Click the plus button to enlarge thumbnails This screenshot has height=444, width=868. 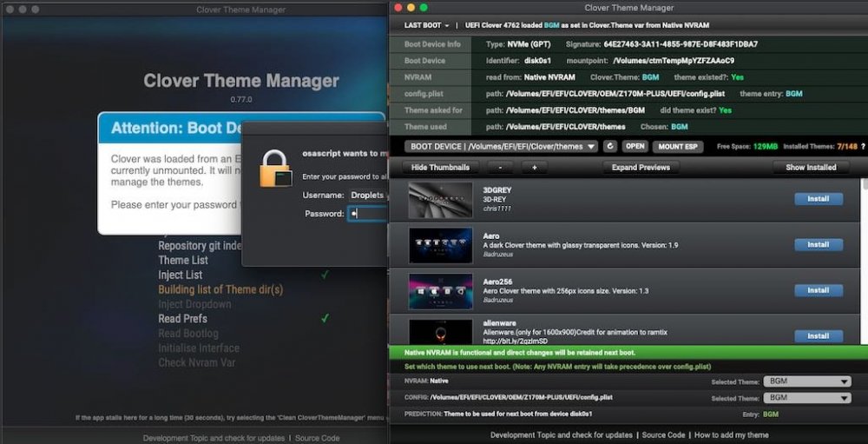click(534, 168)
